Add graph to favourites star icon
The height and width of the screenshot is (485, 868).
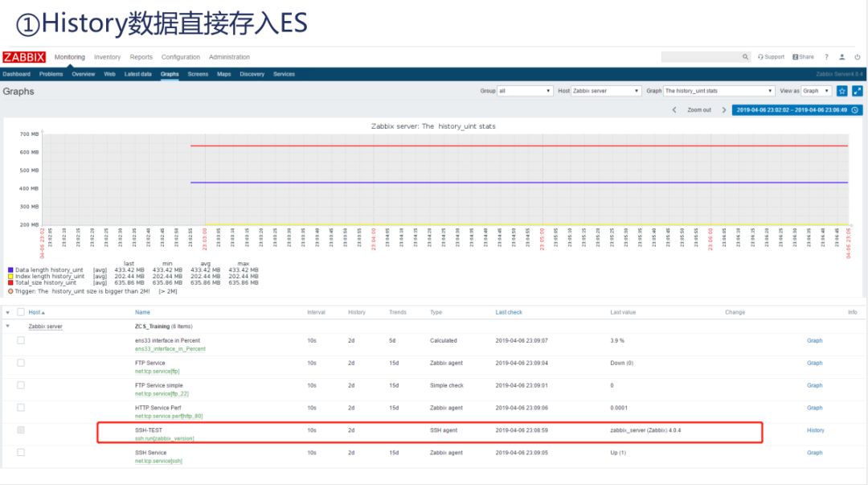(x=842, y=91)
